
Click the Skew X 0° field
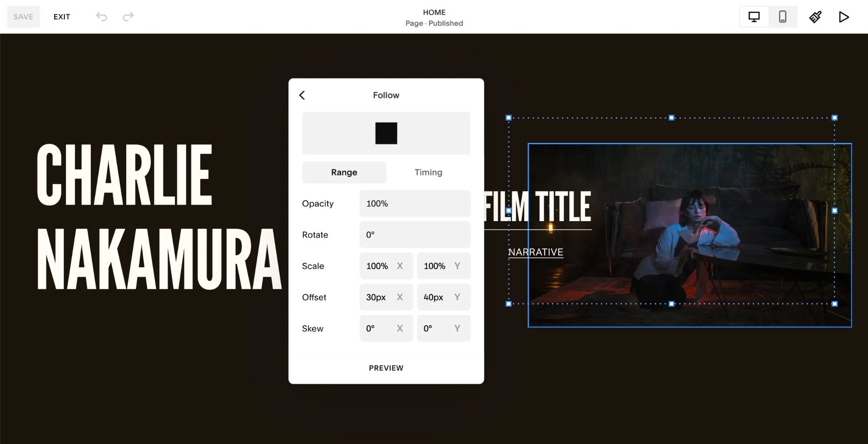tap(386, 328)
